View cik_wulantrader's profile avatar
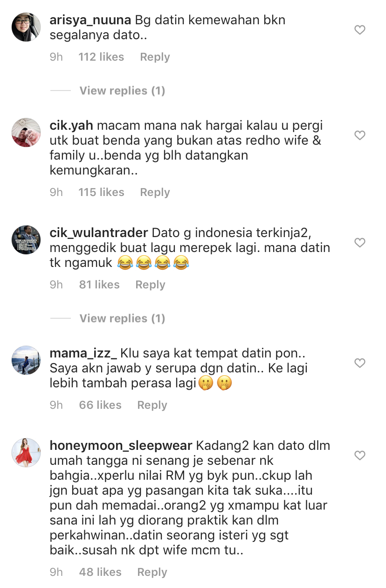This screenshot has width=386, height=588. [26, 240]
